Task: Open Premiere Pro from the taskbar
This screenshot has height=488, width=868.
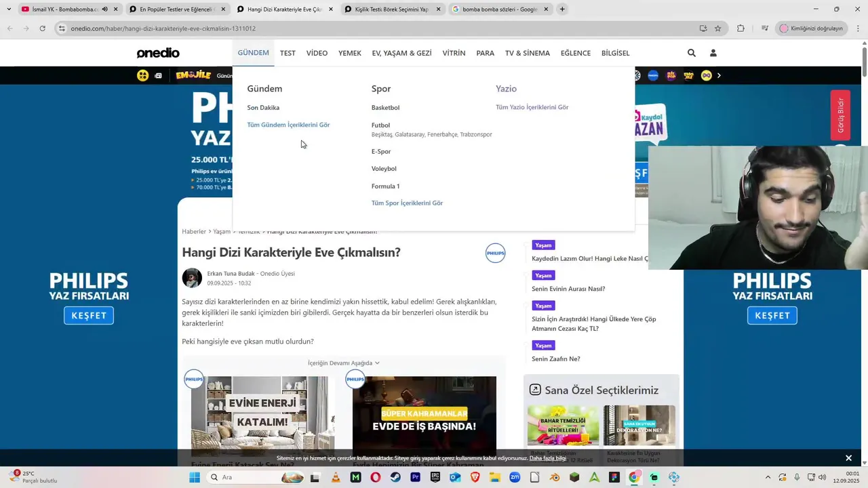Action: [x=415, y=477]
